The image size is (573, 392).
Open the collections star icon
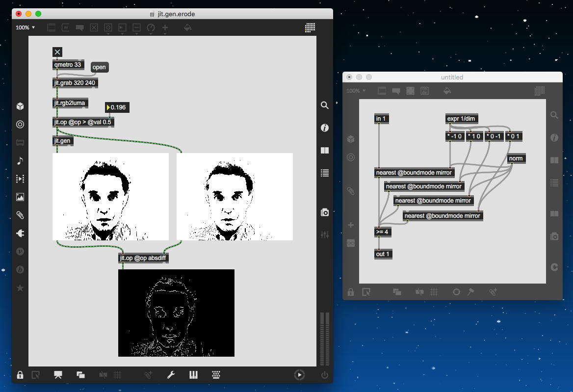pos(20,288)
